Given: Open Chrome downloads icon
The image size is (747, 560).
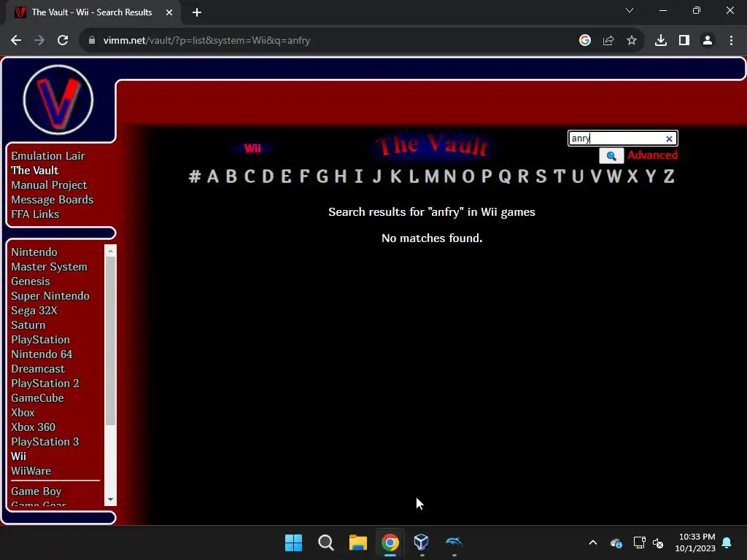Looking at the screenshot, I should pos(661,41).
